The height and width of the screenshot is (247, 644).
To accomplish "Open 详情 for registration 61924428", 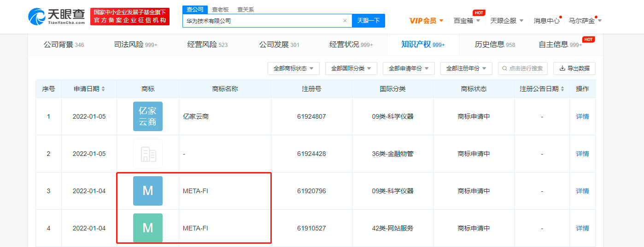I will [x=582, y=154].
